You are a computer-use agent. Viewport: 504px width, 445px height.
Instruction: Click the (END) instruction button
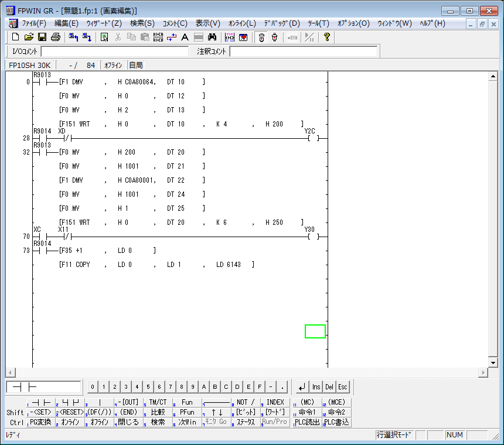(128, 412)
